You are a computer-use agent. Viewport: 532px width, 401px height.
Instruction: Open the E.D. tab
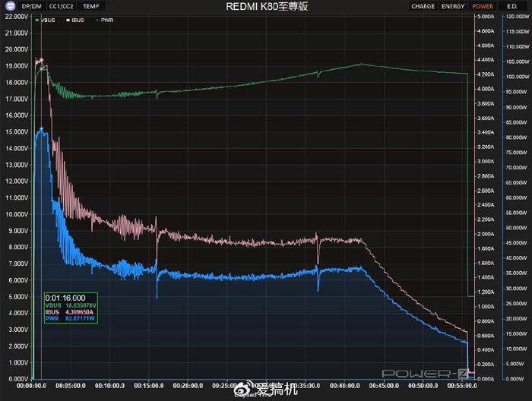click(x=511, y=6)
